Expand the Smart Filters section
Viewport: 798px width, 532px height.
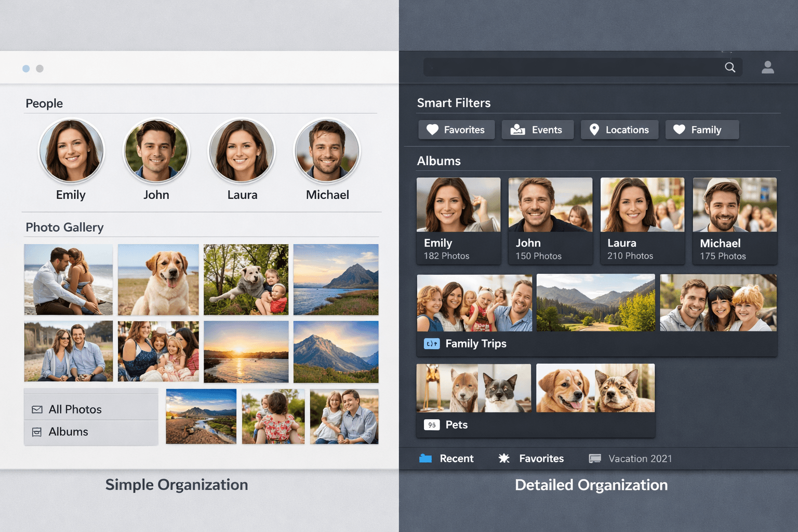pos(454,102)
